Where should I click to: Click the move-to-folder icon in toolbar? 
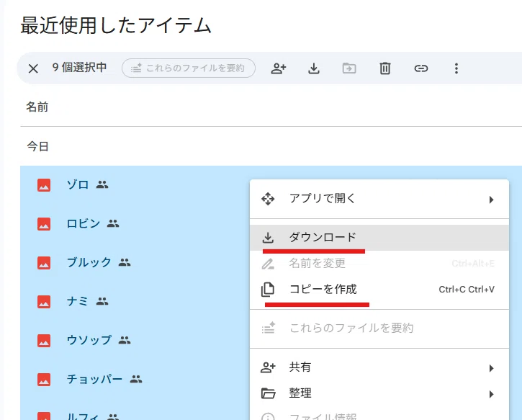pos(349,68)
